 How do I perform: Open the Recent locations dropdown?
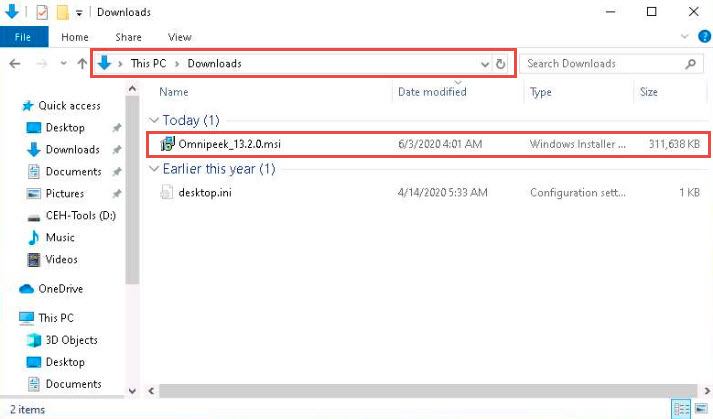[64, 64]
